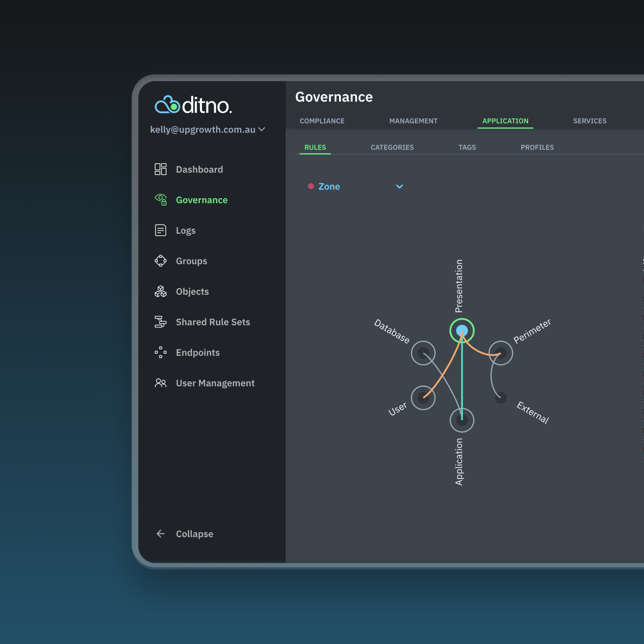The width and height of the screenshot is (644, 644).
Task: Select the Application zone node
Action: click(462, 420)
